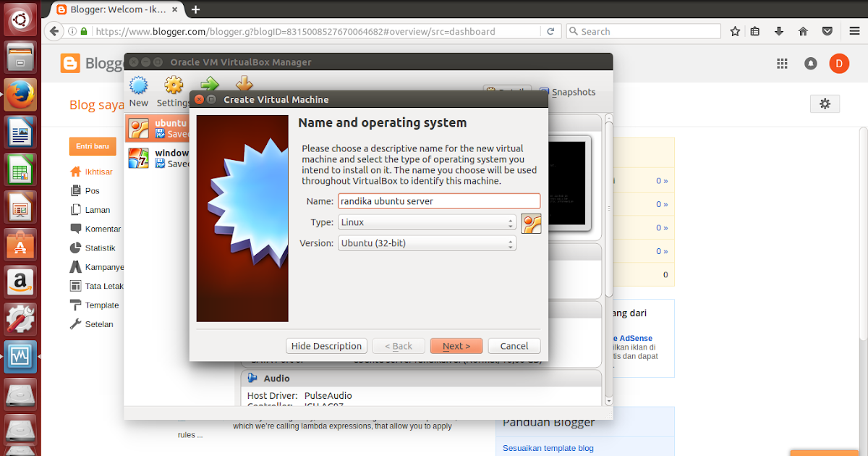Click the Firefox home icon
The width and height of the screenshot is (868, 456).
[803, 31]
